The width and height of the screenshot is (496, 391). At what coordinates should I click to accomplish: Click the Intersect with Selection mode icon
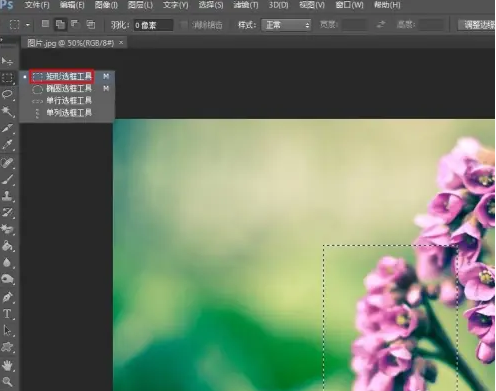[90, 24]
